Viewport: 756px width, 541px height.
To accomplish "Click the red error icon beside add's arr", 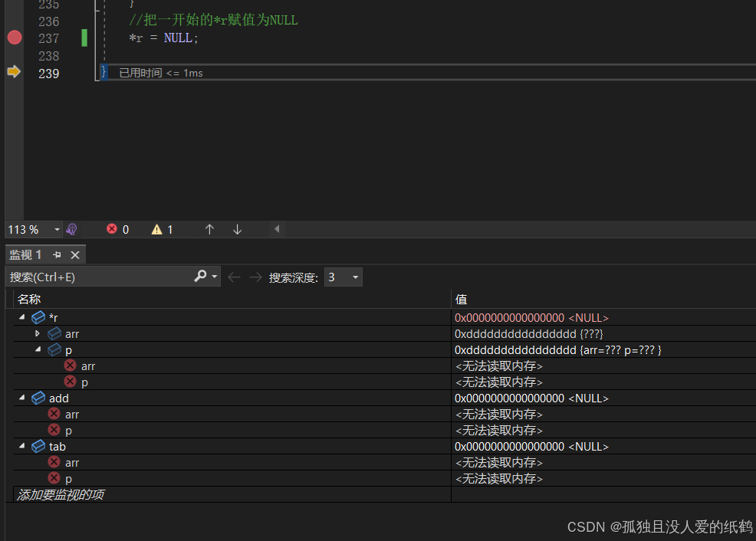I will coord(54,413).
